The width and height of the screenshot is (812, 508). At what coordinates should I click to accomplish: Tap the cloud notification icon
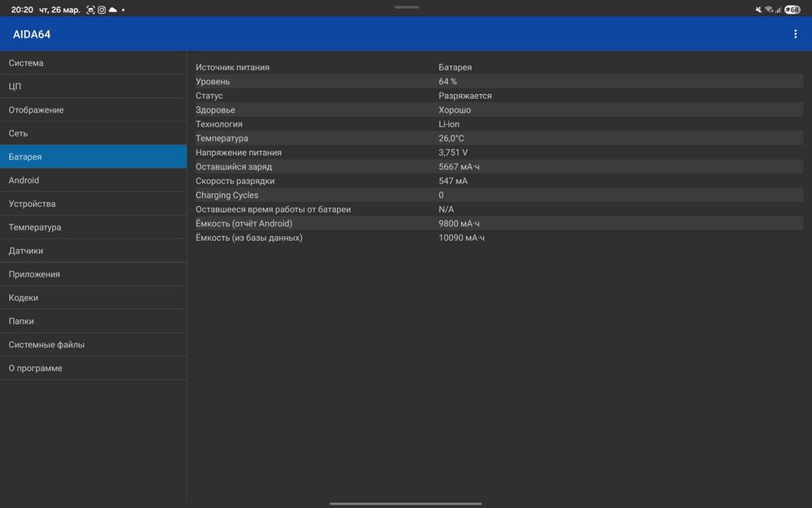[112, 10]
